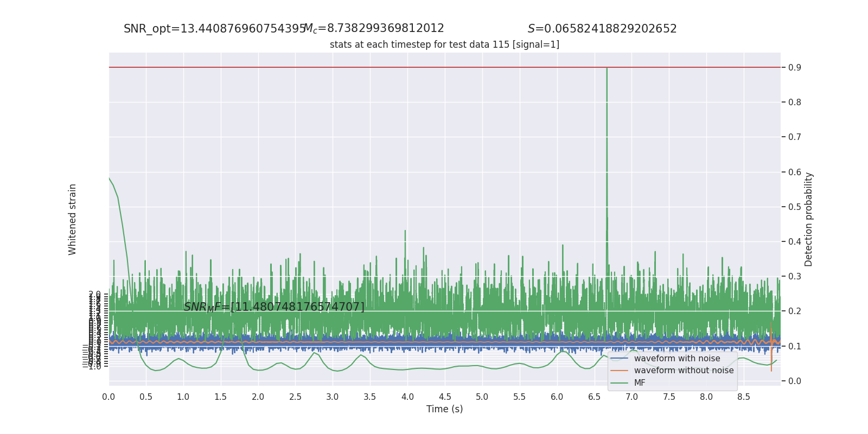Click the Mc=8.738299369812012 annotation
Viewport: 868px width, 434px height.
374,28
